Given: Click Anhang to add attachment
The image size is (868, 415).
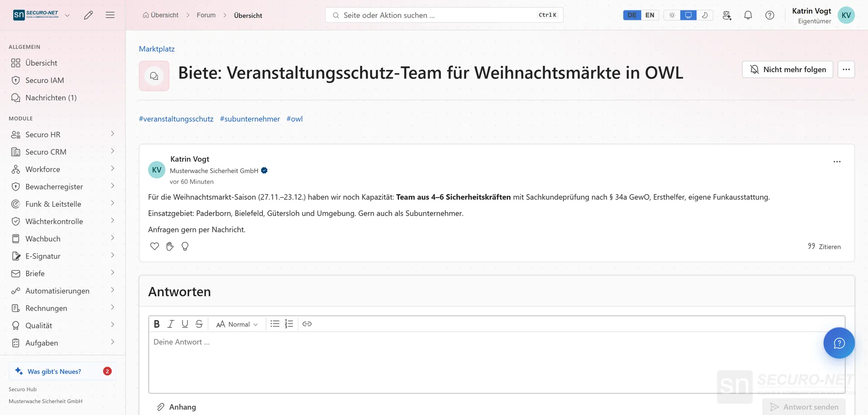Looking at the screenshot, I should [x=177, y=407].
